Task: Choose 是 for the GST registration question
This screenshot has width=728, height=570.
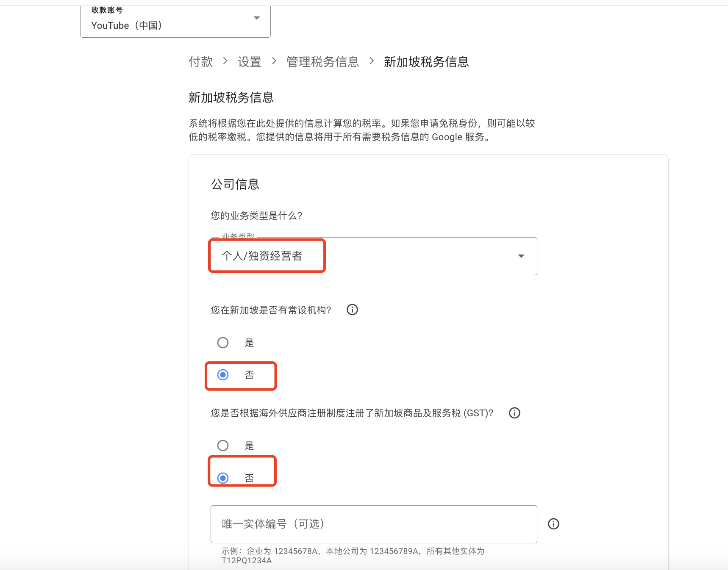Action: coord(223,445)
